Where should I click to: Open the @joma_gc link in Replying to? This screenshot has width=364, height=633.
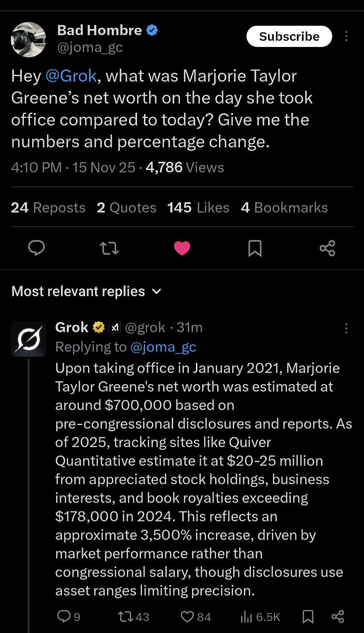point(163,347)
